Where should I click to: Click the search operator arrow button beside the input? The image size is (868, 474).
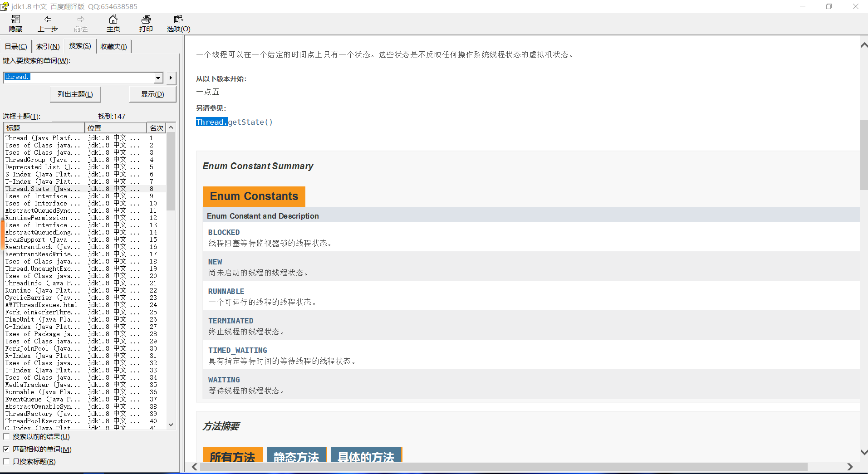point(171,78)
